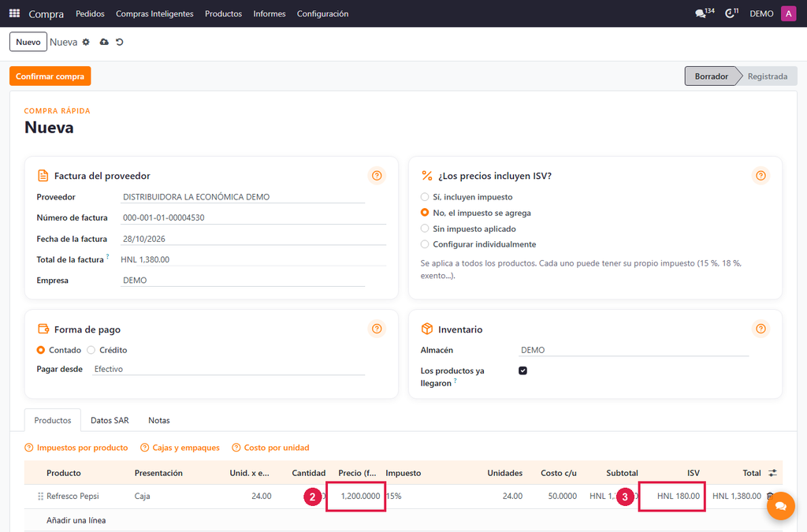
Task: Click Confirmar compra button
Action: (50, 76)
